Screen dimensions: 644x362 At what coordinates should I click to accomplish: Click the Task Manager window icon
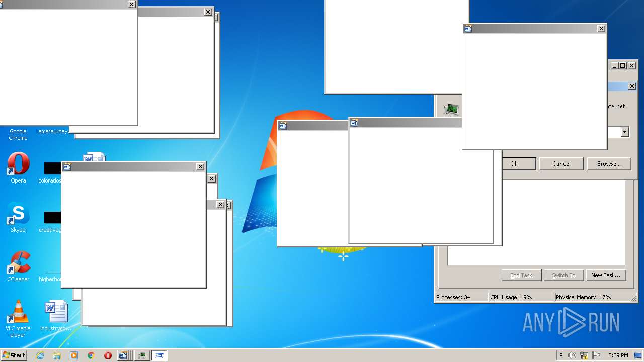tap(451, 109)
